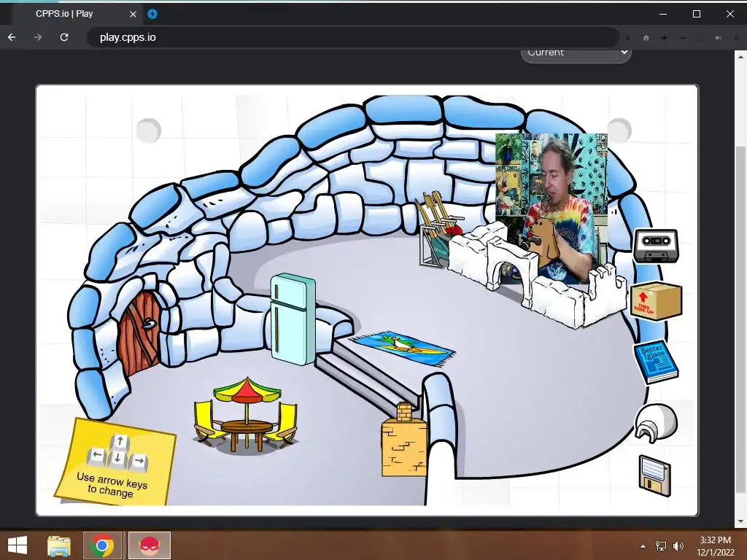Click the red masked app taskbar icon
This screenshot has width=747, height=560.
149,545
